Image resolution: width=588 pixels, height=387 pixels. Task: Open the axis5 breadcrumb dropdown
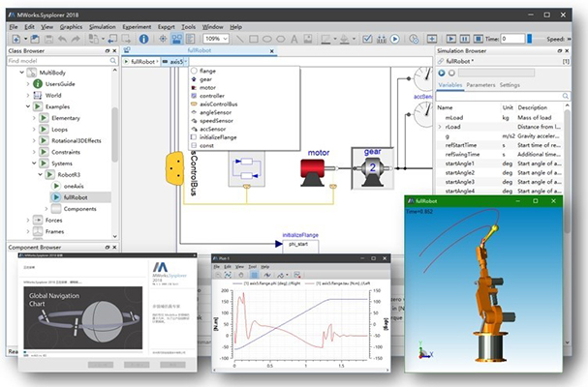pos(186,61)
